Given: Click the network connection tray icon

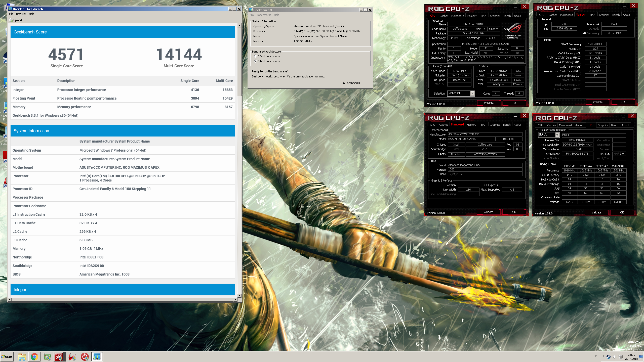Looking at the screenshot, I should click(621, 356).
